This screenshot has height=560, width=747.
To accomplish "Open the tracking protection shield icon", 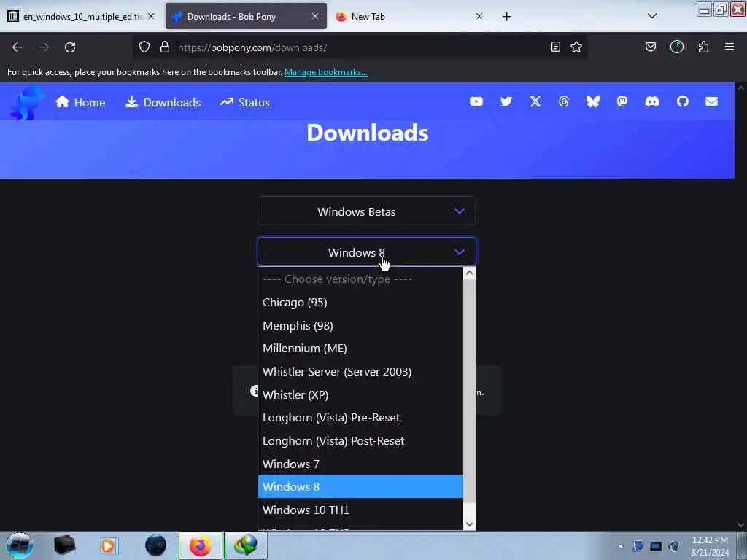I will pos(144,47).
